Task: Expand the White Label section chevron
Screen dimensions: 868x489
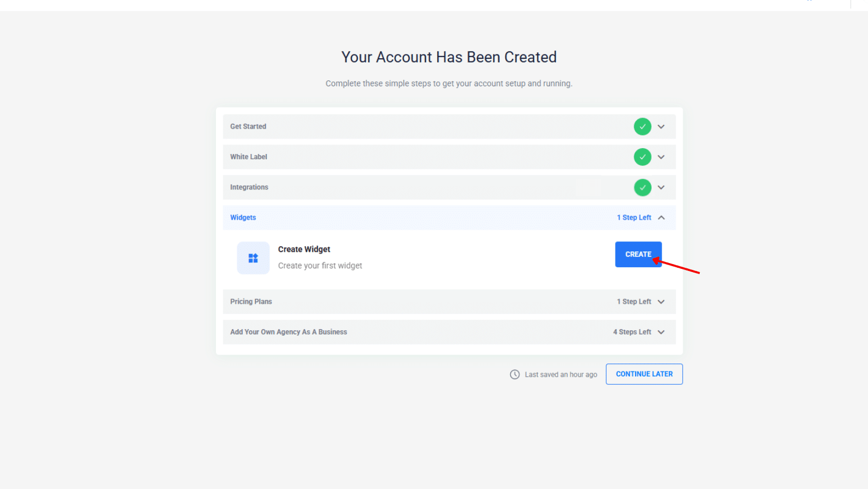Action: click(661, 157)
